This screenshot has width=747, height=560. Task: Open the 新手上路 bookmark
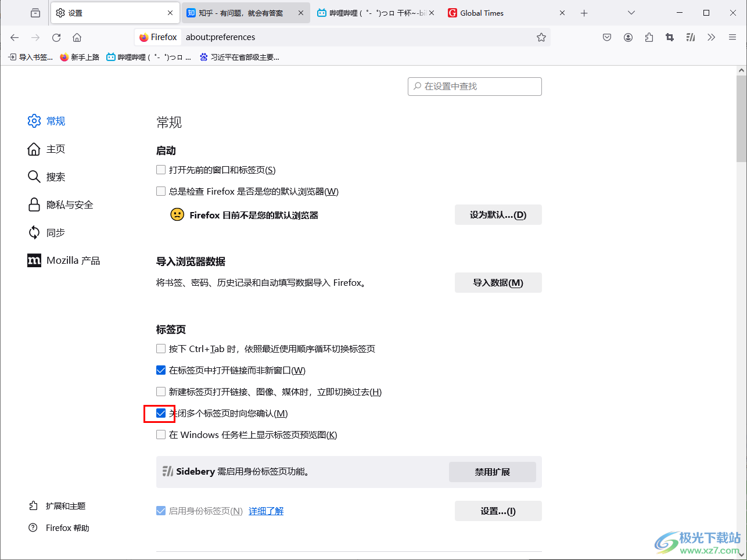click(80, 57)
